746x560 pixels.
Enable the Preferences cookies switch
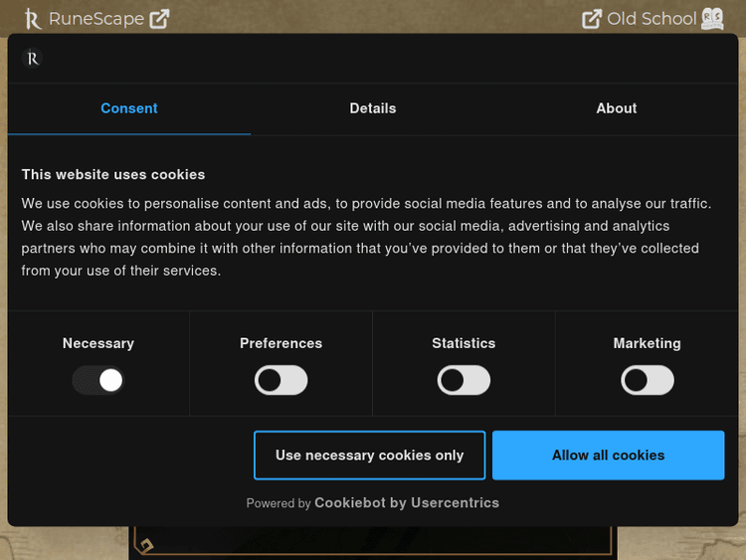tap(281, 380)
